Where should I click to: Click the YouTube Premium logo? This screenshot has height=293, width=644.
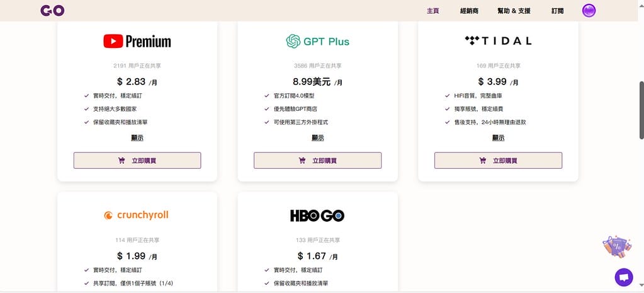pyautogui.click(x=137, y=42)
